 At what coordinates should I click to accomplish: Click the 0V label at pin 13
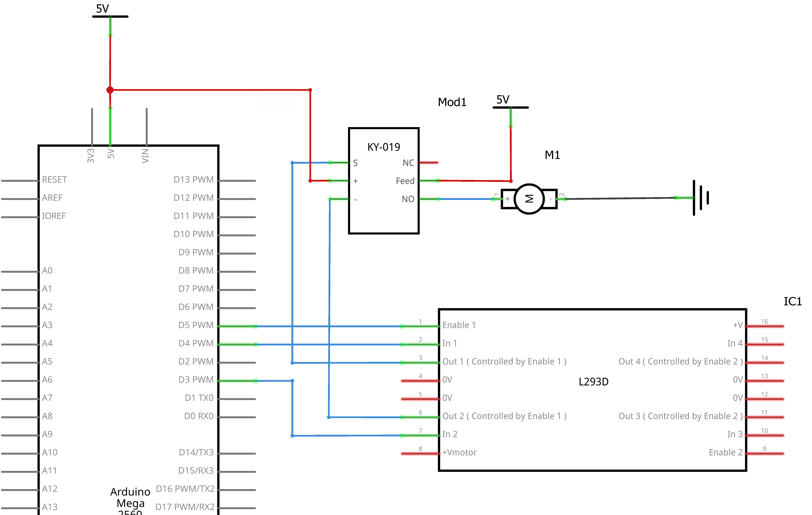coord(738,380)
